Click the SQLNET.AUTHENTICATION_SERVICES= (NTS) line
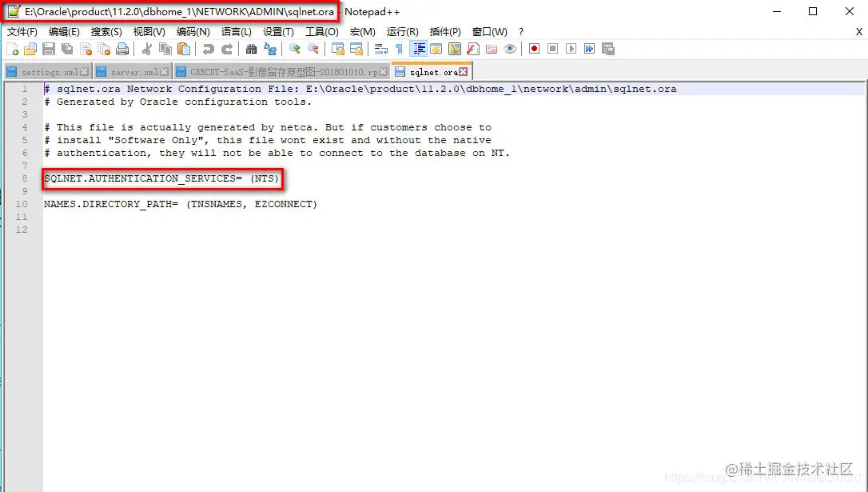This screenshot has width=868, height=492. click(x=161, y=178)
